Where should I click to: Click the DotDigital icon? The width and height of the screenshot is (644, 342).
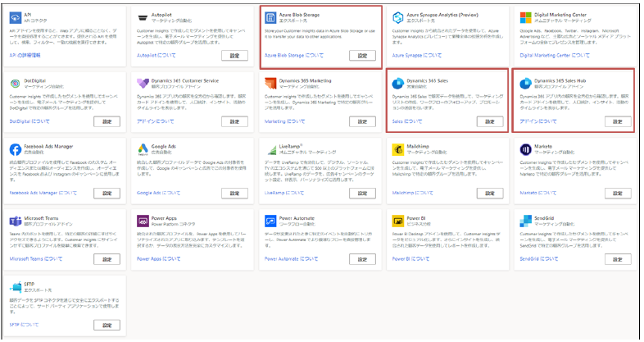point(16,84)
